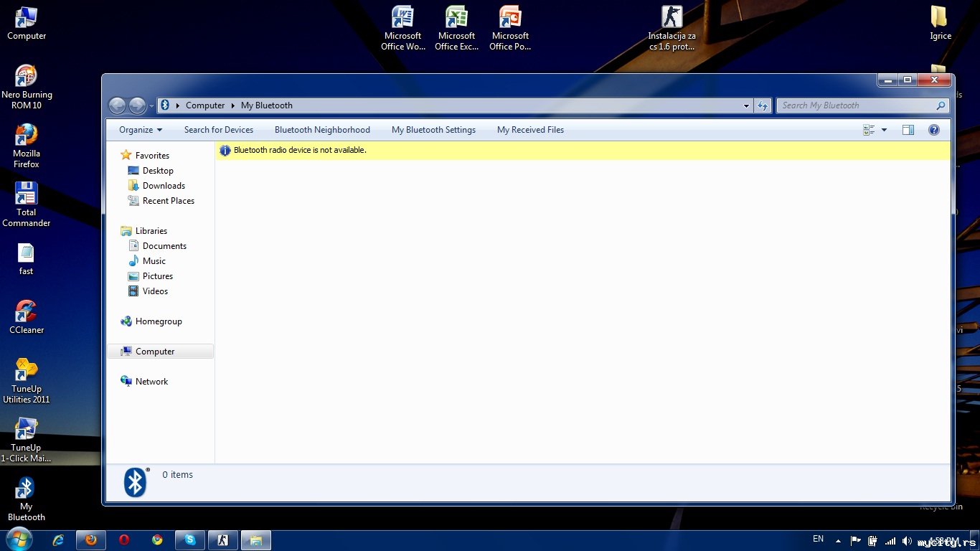Viewport: 980px width, 551px height.
Task: Select My Bluetooth in the address breadcrumb
Action: tap(267, 105)
